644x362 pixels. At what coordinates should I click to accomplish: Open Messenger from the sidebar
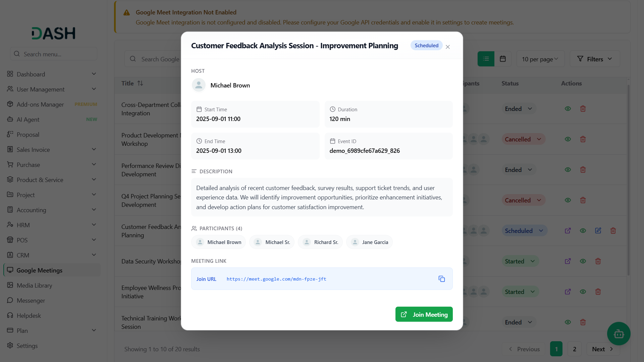(x=52, y=300)
